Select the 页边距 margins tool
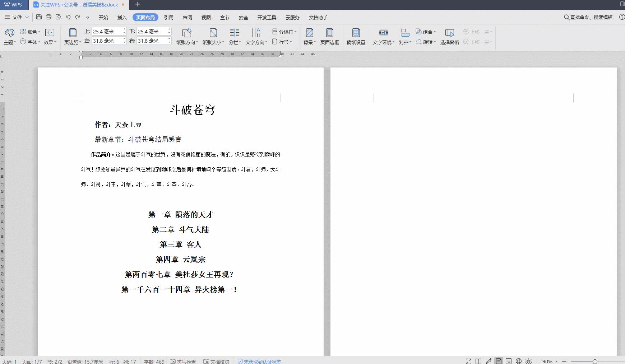625x364 pixels. coord(73,36)
